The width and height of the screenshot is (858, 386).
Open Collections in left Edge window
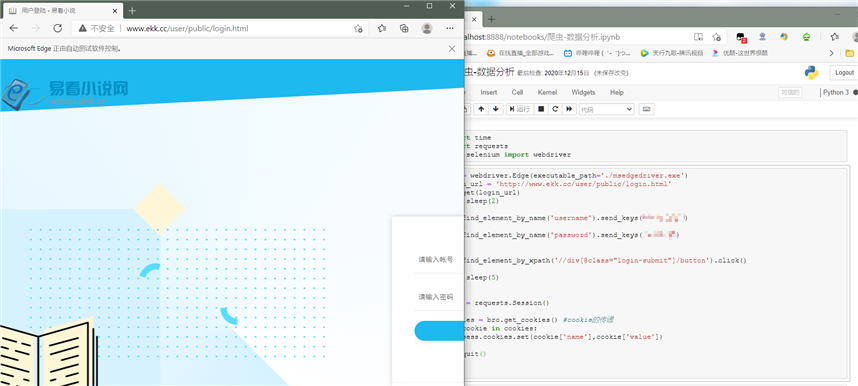404,28
